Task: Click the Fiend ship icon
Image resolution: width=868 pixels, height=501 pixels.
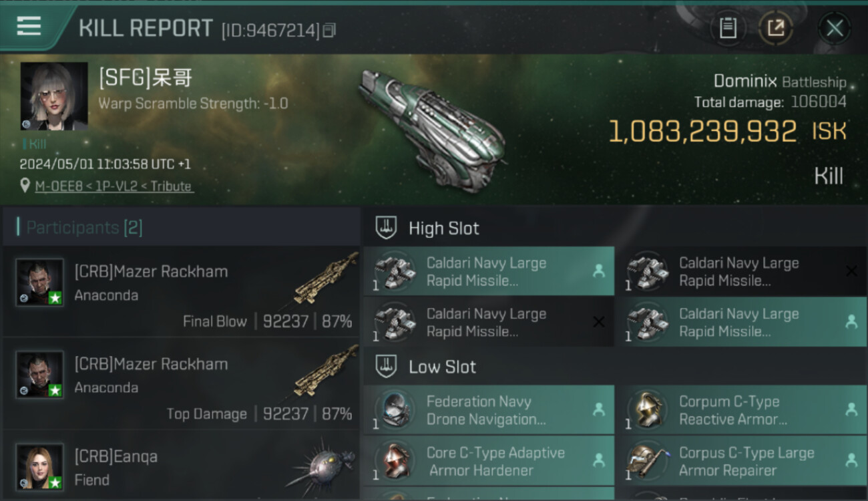Action: (x=322, y=466)
